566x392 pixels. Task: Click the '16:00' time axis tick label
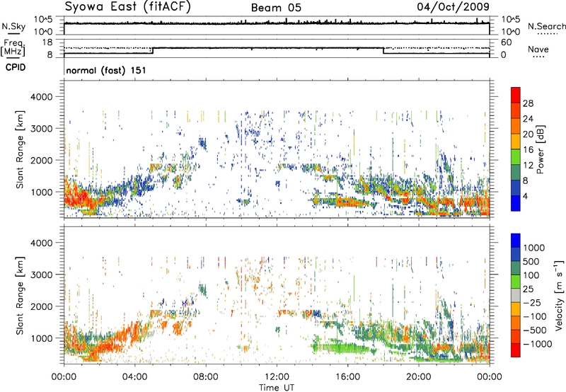click(347, 377)
